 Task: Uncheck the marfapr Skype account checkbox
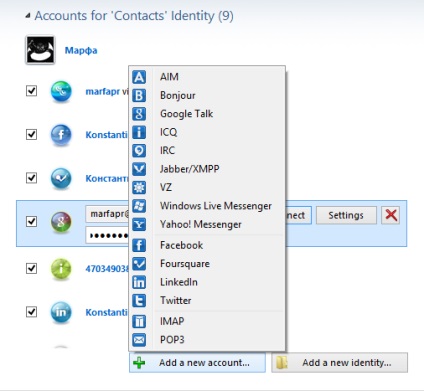[31, 91]
